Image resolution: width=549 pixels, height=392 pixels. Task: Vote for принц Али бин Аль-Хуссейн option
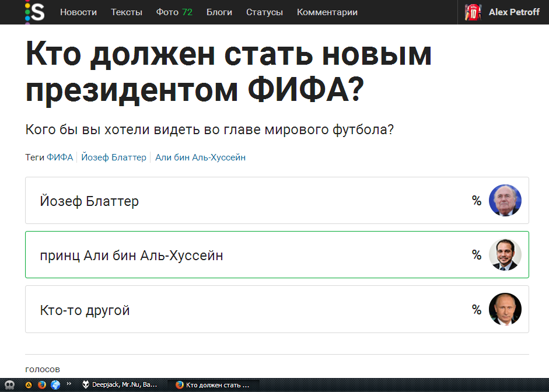pos(277,255)
